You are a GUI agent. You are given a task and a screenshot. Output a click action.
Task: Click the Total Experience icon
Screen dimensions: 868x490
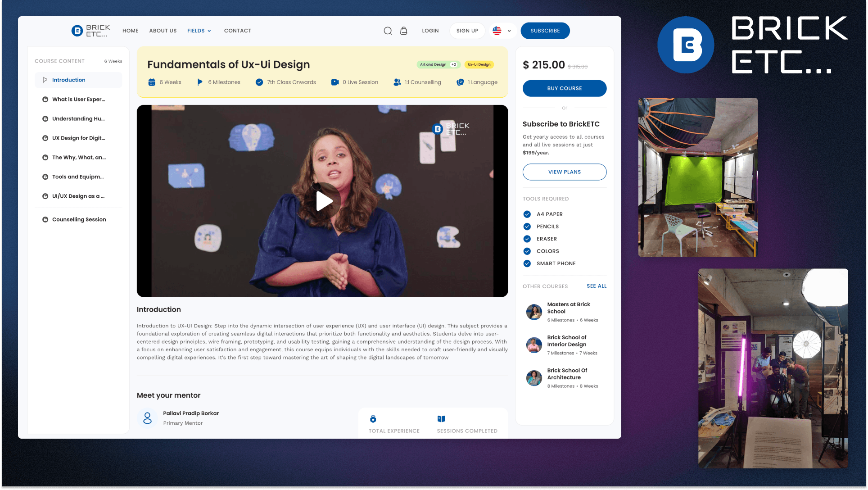click(373, 419)
